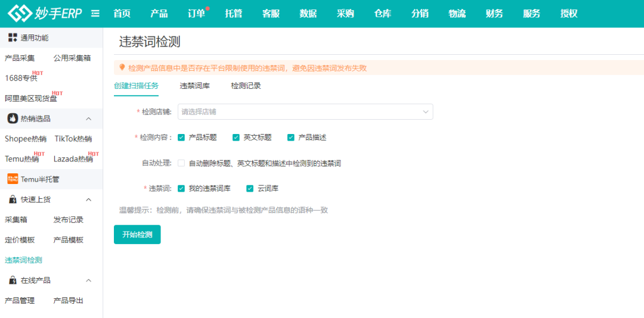644x318 pixels.
Task: Open Temu热销 sidebar link
Action: pyautogui.click(x=22, y=159)
